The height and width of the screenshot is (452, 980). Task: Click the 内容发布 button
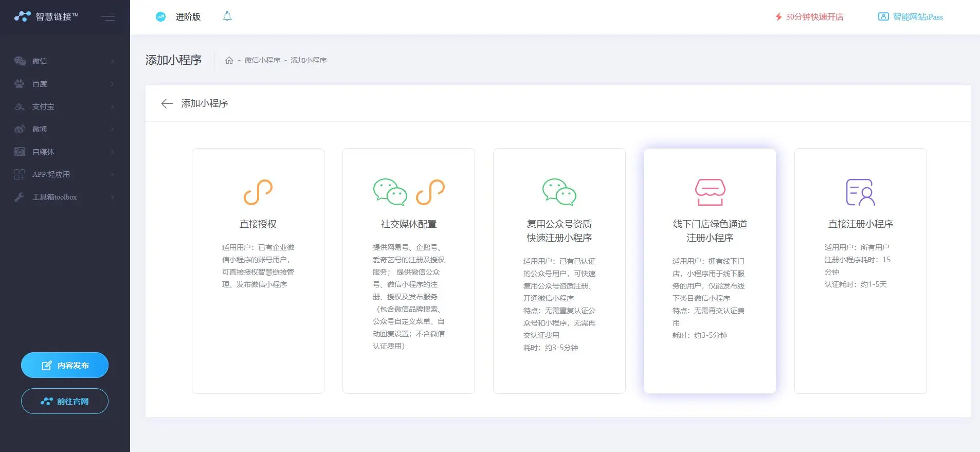tap(65, 365)
